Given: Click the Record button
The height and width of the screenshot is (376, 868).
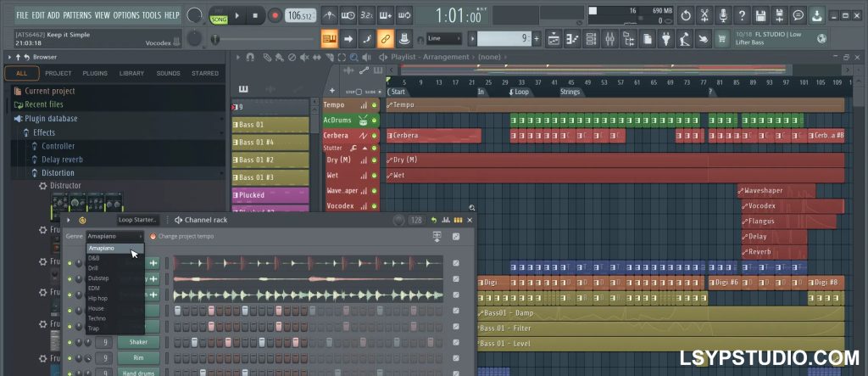Looking at the screenshot, I should pos(275,15).
